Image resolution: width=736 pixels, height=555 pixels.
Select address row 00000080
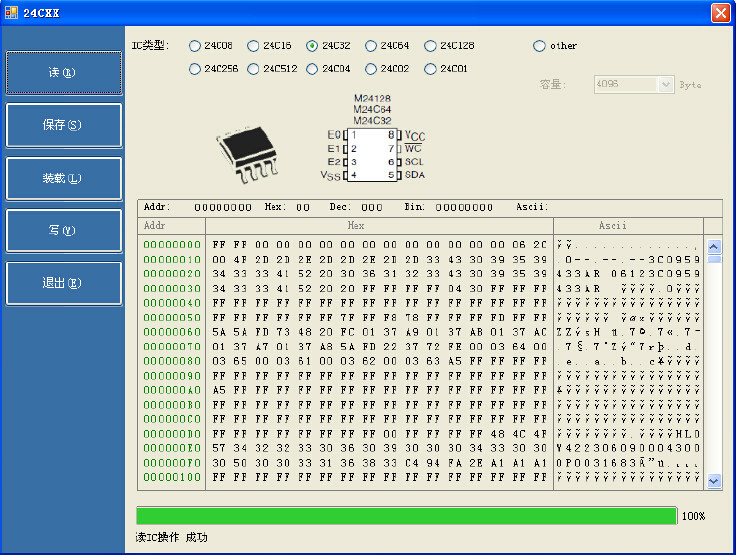coord(172,361)
